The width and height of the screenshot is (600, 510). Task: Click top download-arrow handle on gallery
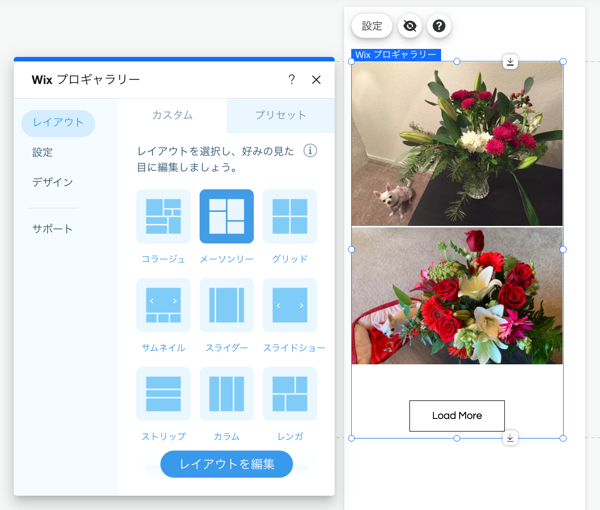(510, 62)
